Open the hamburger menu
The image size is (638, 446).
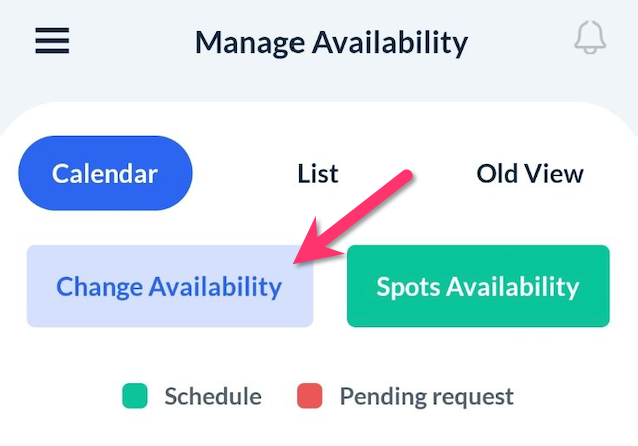[x=52, y=41]
